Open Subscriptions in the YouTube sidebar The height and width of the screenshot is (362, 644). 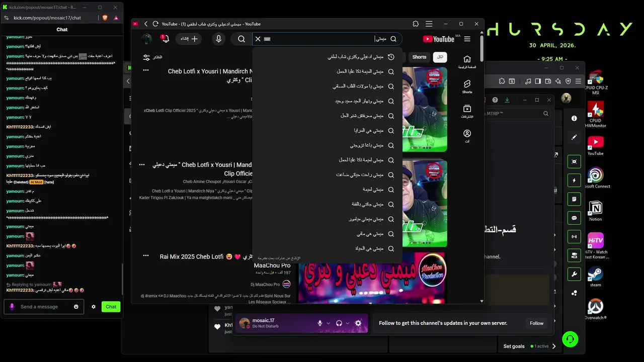coord(467,111)
